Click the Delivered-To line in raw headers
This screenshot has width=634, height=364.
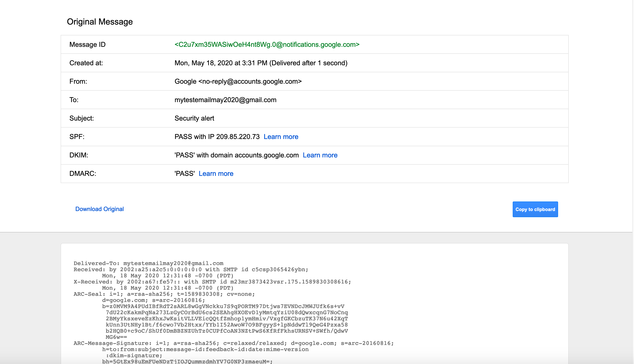tap(148, 263)
